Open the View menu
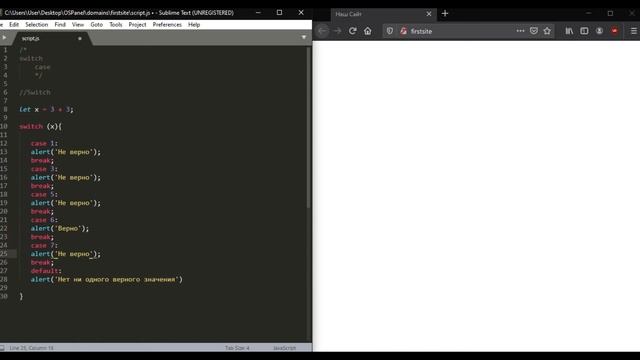The height and width of the screenshot is (360, 640). [78, 24]
